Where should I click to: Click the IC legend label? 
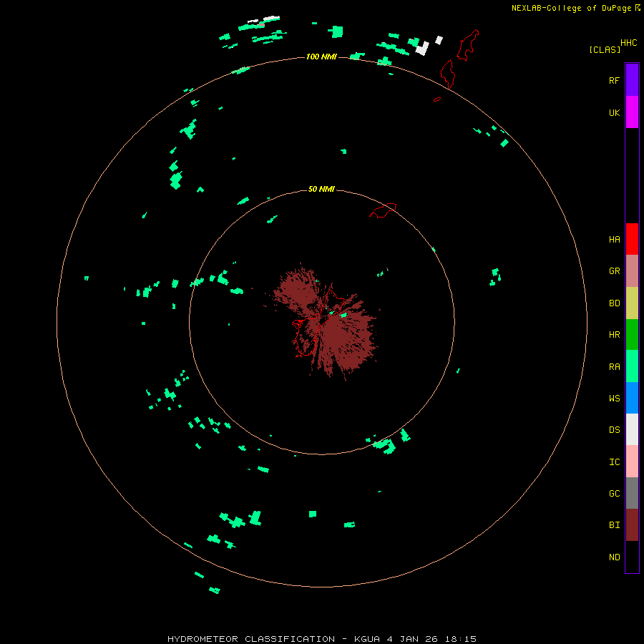coord(614,462)
